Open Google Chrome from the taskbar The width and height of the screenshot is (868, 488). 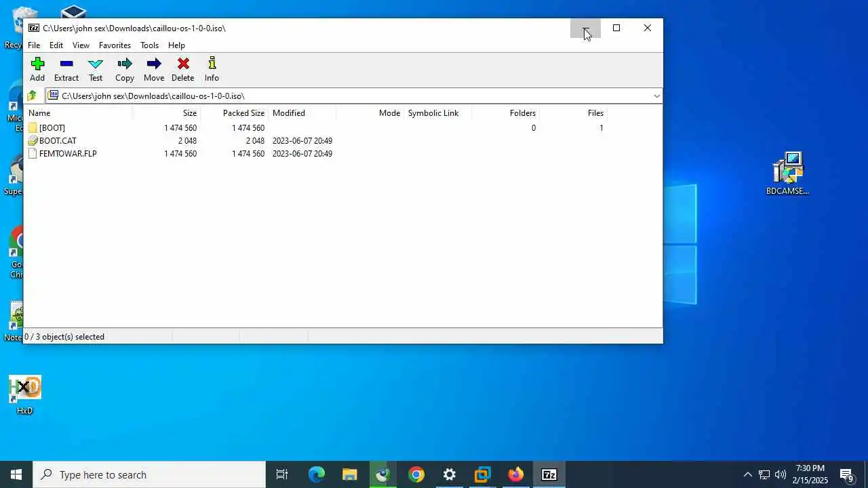(416, 474)
